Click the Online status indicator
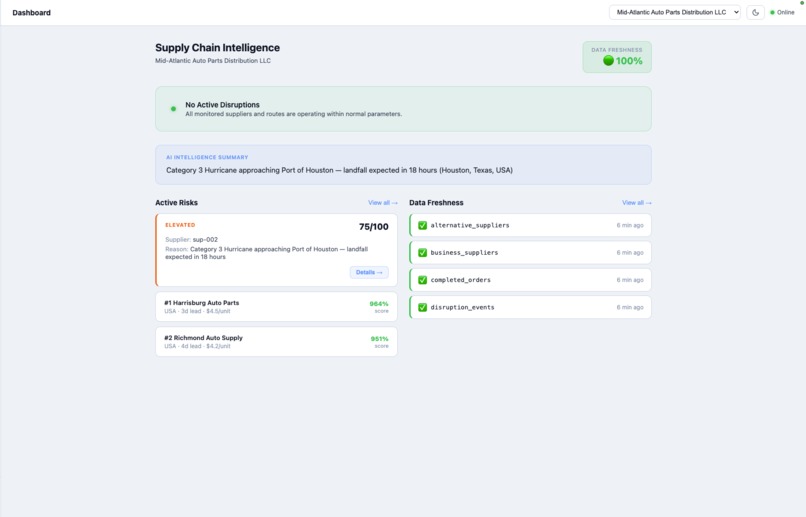The image size is (806, 517). 782,12
